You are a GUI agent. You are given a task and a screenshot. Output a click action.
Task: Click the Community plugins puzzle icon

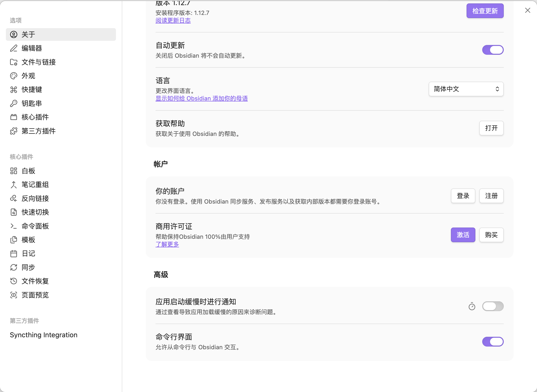[x=14, y=131]
